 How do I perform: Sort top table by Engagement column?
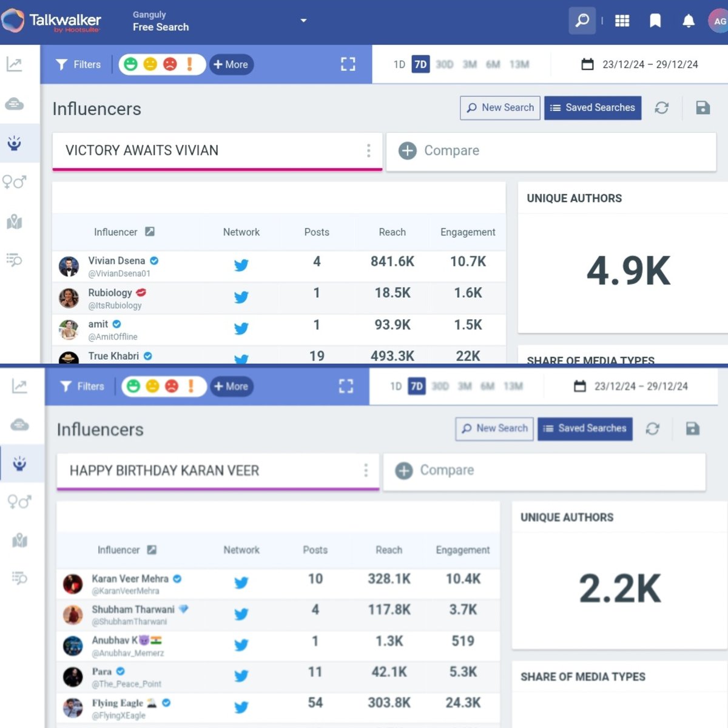click(x=468, y=232)
